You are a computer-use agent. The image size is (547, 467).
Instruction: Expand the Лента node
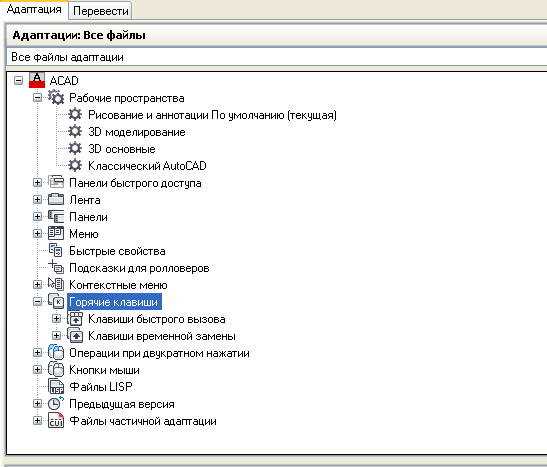point(37,199)
